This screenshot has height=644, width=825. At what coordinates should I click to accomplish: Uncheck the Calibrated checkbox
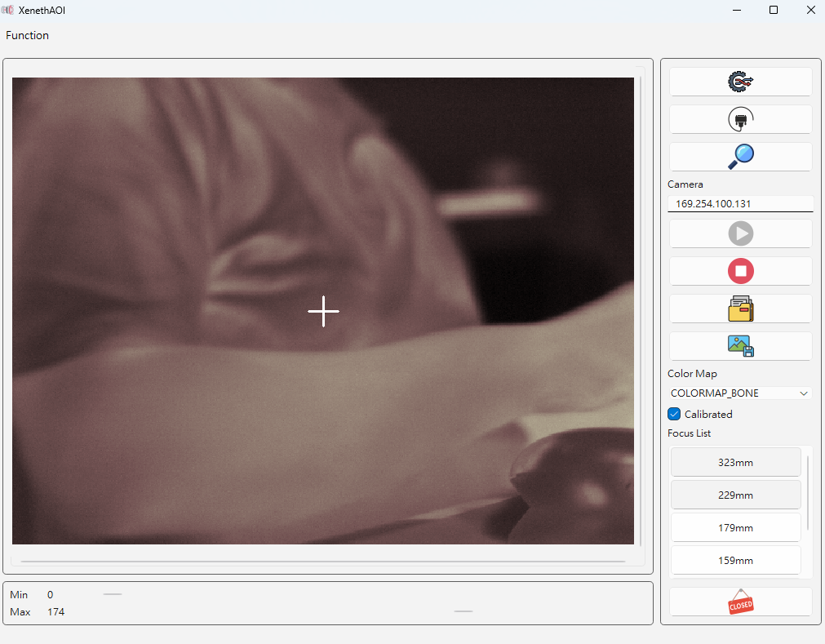click(x=674, y=415)
